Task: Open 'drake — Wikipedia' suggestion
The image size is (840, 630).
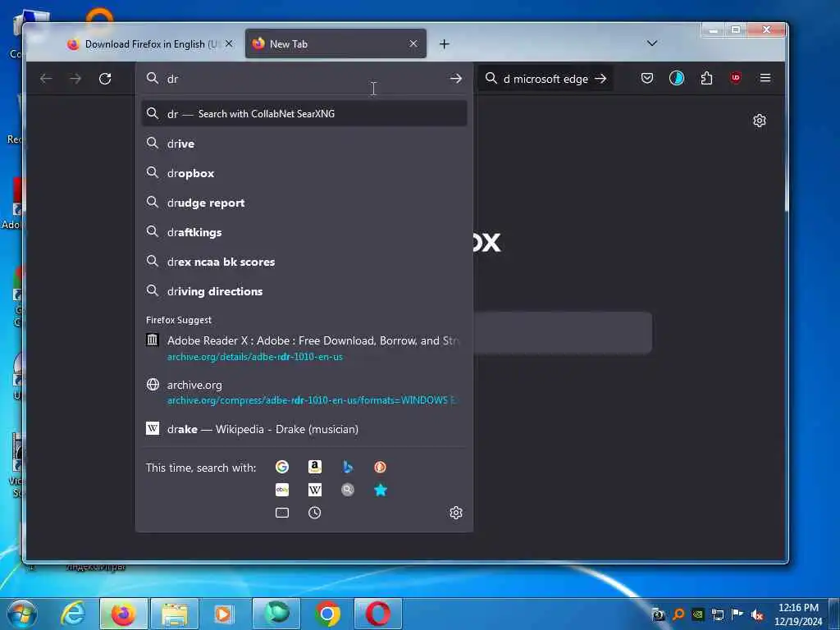Action: (x=304, y=429)
